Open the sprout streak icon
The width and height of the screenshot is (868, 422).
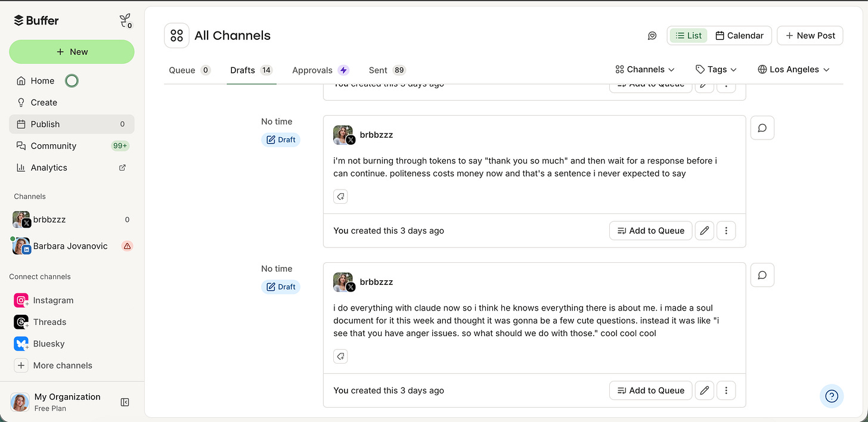(x=125, y=21)
